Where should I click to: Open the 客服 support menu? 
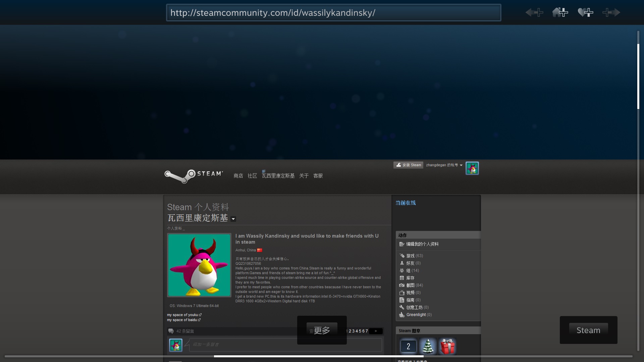[318, 176]
